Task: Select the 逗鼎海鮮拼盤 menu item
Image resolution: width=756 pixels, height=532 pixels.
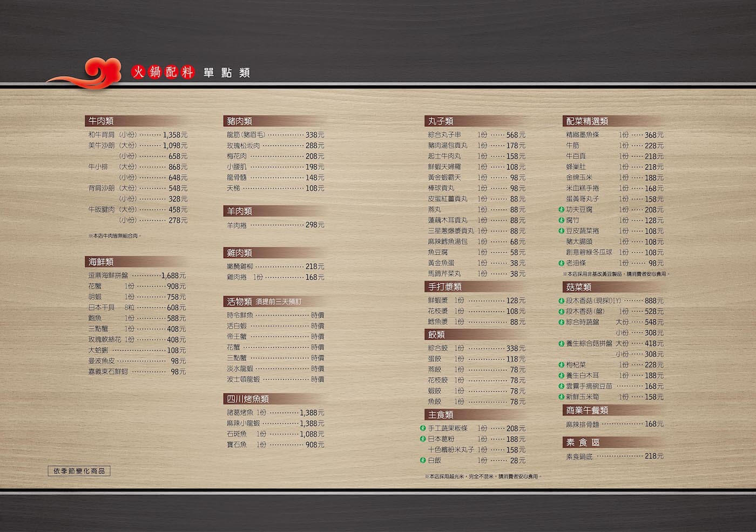Action: pyautogui.click(x=109, y=275)
